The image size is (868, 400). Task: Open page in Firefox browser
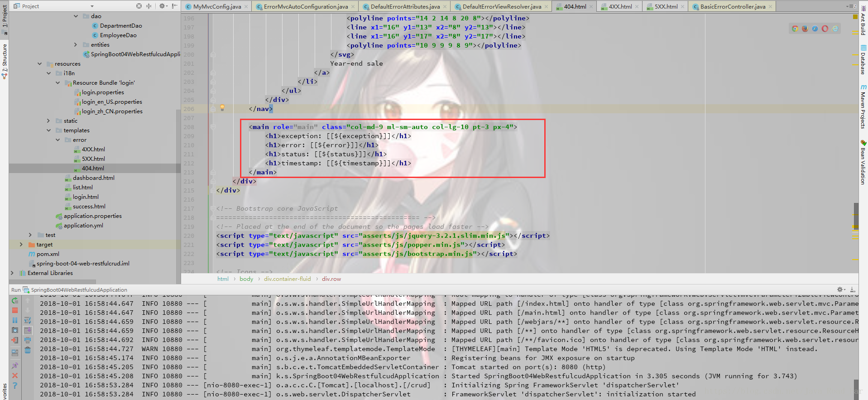(805, 29)
